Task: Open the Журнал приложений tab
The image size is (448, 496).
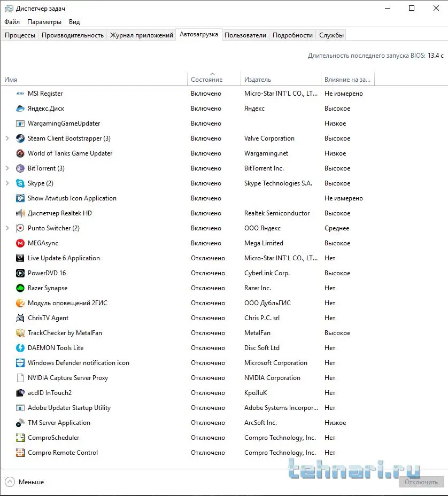Action: [x=142, y=35]
